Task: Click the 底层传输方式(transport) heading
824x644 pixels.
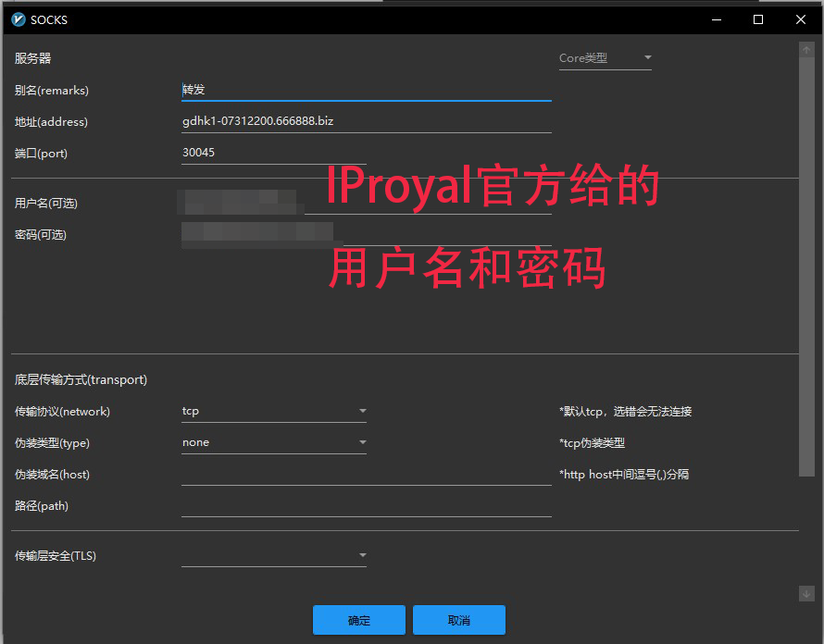Action: click(x=81, y=379)
